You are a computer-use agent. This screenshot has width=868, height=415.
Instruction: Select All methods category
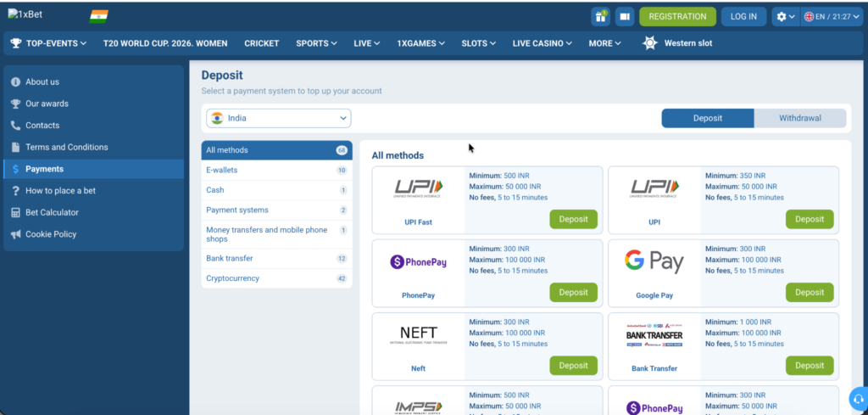(277, 150)
